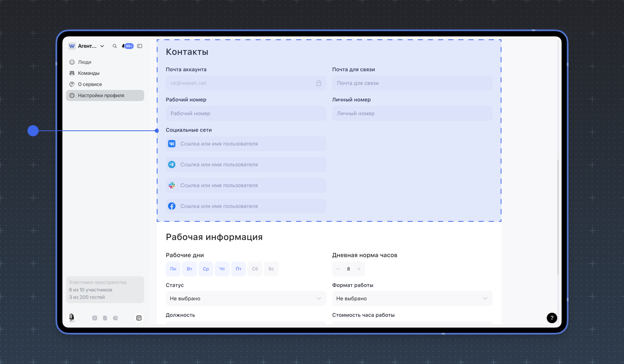Open the analytics pie chart icon
Viewport: 624px width, 364px height.
tap(116, 318)
